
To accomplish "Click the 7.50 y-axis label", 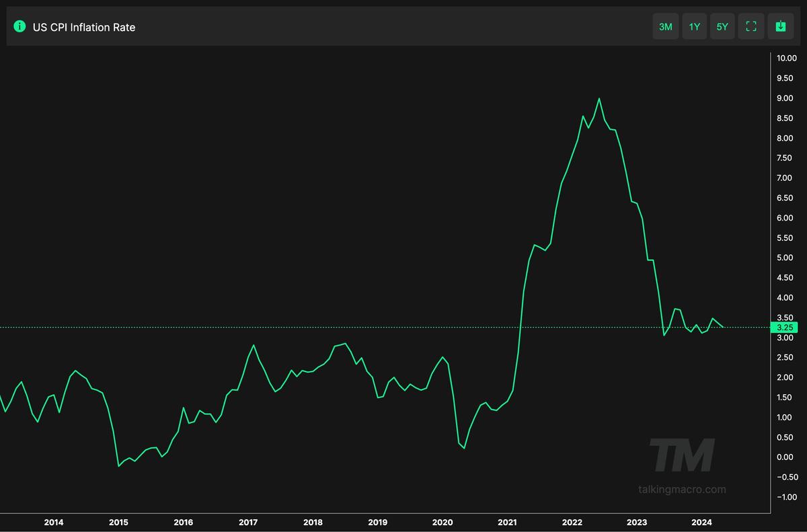I will [x=785, y=158].
